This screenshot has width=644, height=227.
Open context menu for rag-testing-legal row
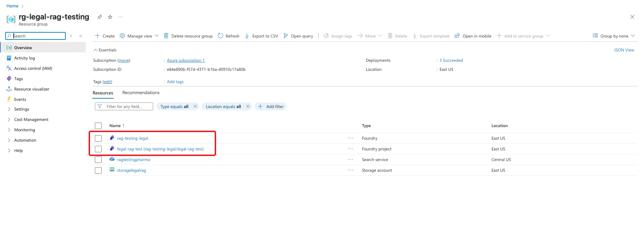coord(350,138)
